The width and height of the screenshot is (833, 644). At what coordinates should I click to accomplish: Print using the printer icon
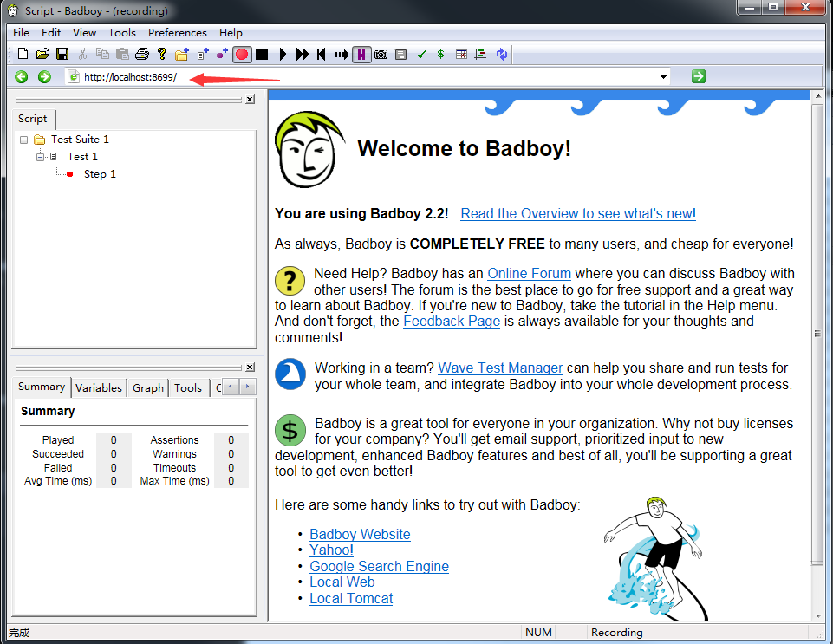pyautogui.click(x=142, y=54)
